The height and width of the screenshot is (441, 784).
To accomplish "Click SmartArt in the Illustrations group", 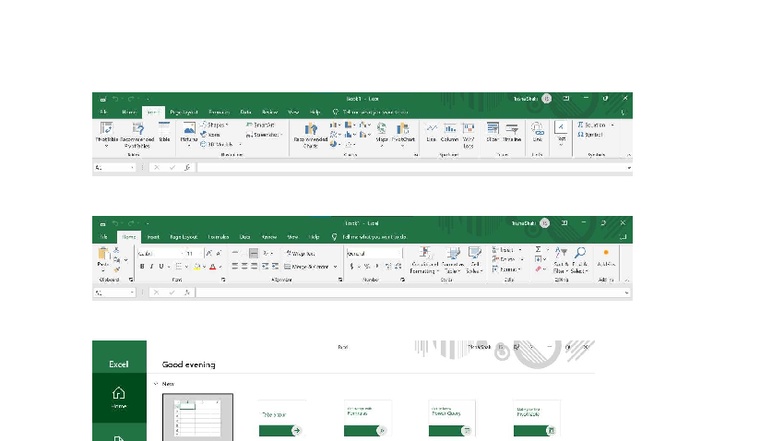I will [x=260, y=125].
